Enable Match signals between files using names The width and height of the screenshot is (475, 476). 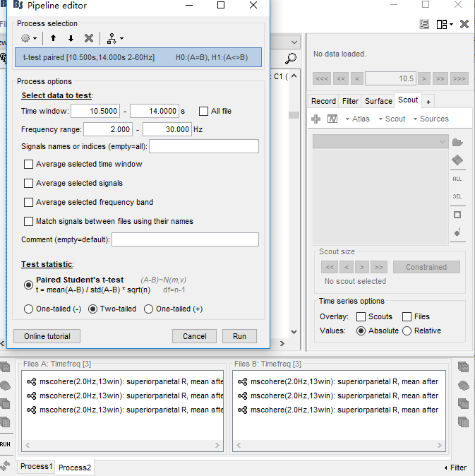28,221
